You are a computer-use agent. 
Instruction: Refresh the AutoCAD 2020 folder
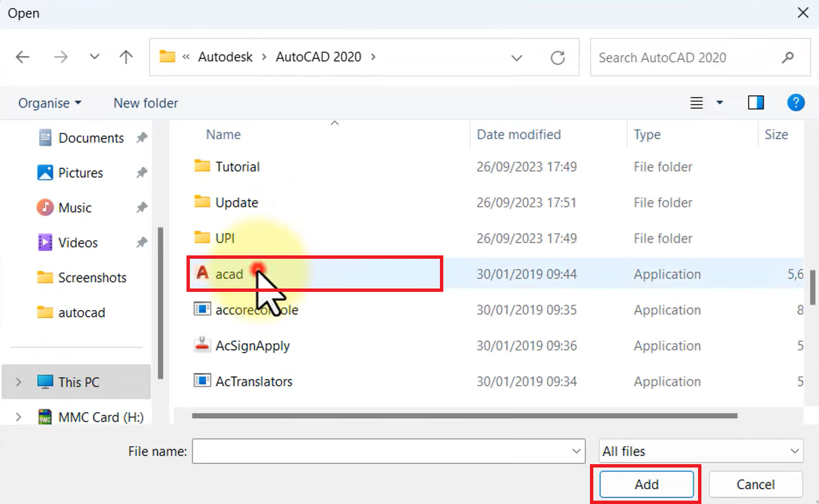point(557,58)
